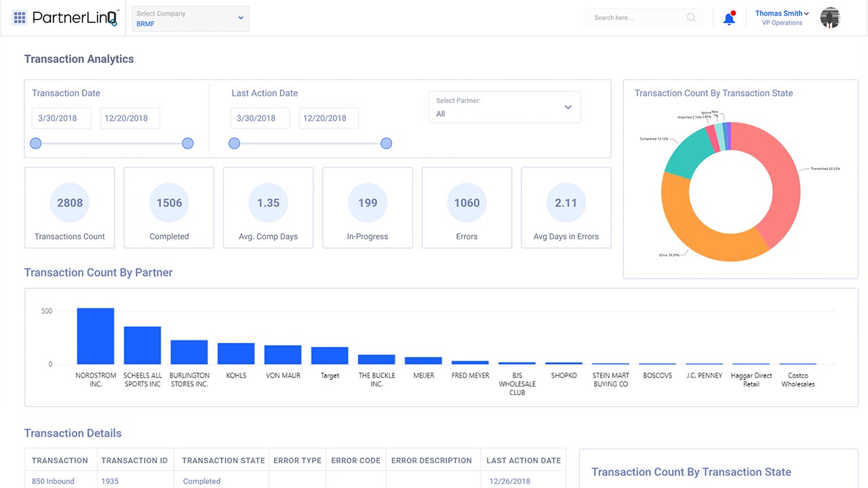Select the Avg Days in Errors card

(566, 208)
